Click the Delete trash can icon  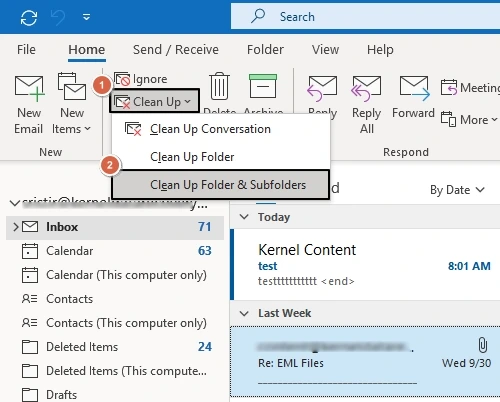pos(219,87)
